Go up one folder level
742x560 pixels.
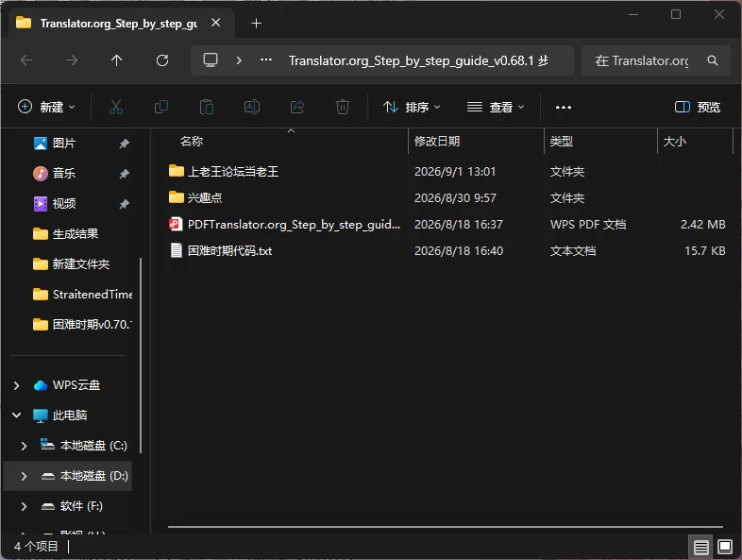(x=116, y=60)
